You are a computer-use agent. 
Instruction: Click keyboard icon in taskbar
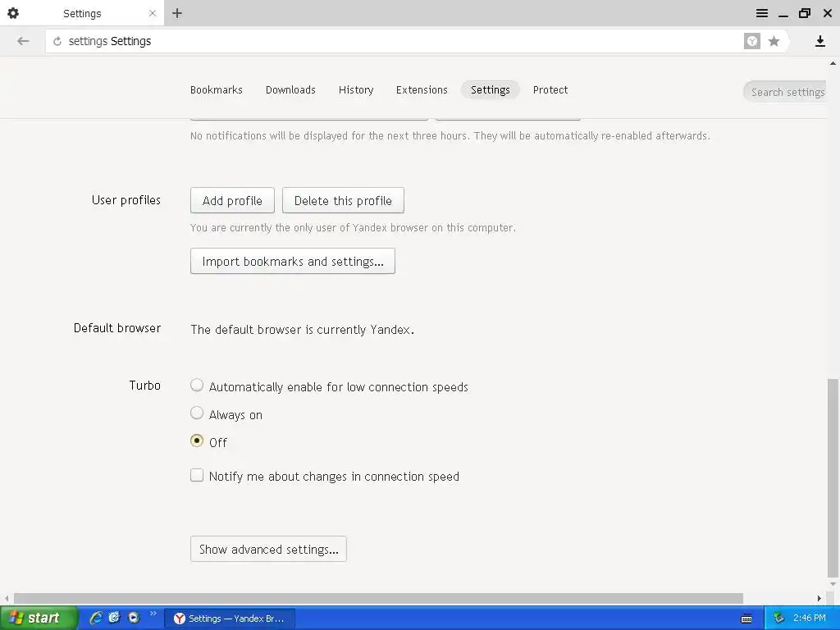[746, 619]
